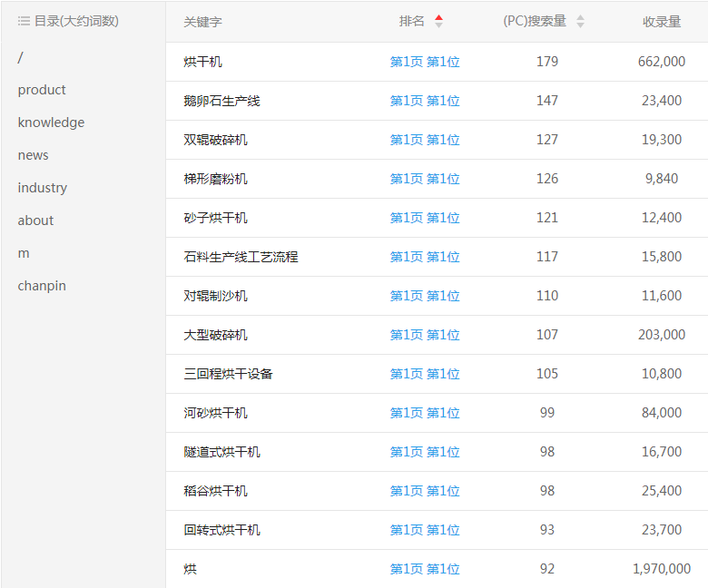The image size is (708, 588).
Task: Click the keyword 石料生产线工艺流程
Action: coord(241,257)
